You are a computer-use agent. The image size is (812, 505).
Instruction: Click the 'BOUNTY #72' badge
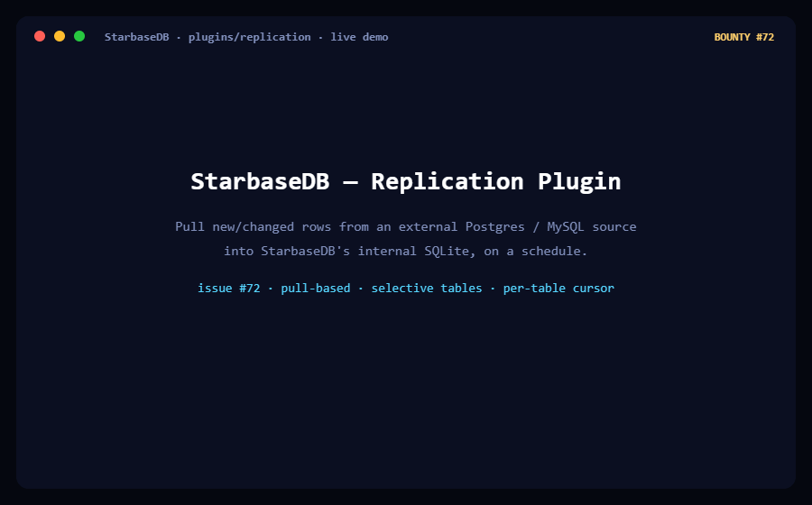743,37
